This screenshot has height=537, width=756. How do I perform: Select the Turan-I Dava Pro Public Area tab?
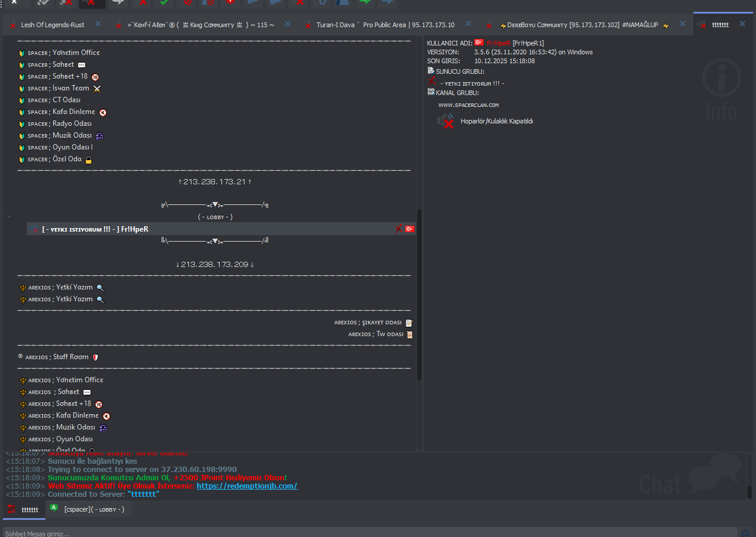386,25
